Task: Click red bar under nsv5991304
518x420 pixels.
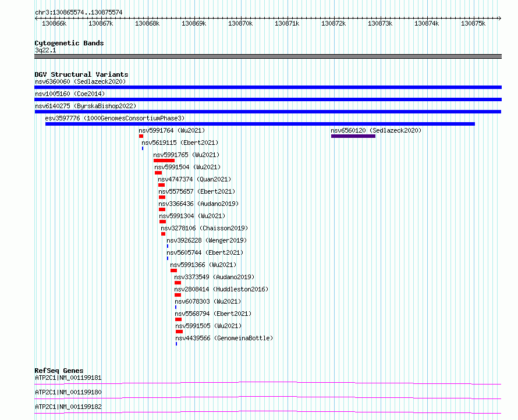Action: [162, 222]
